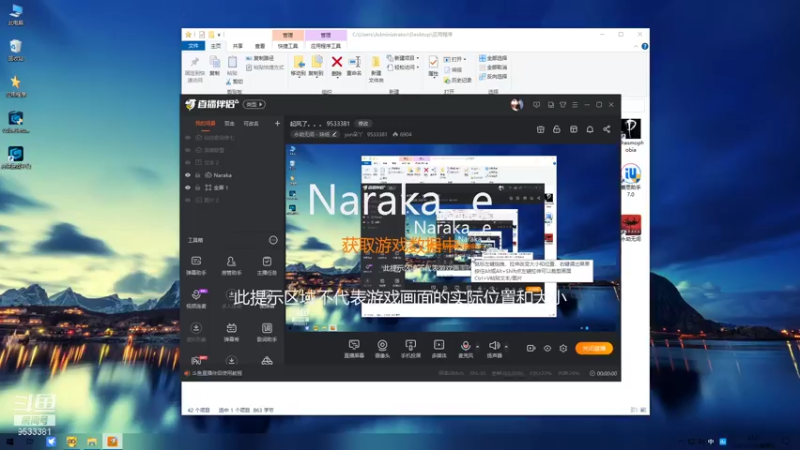The height and width of the screenshot is (450, 800).
Task: Open the live screen capture source
Action: pos(354,348)
